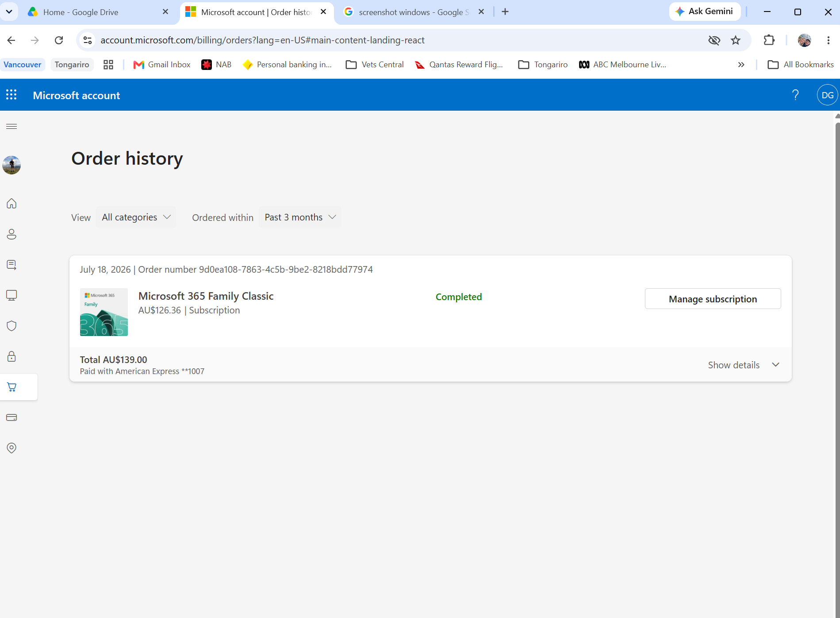Close the Microsoft account tab
840x618 pixels.
point(323,12)
